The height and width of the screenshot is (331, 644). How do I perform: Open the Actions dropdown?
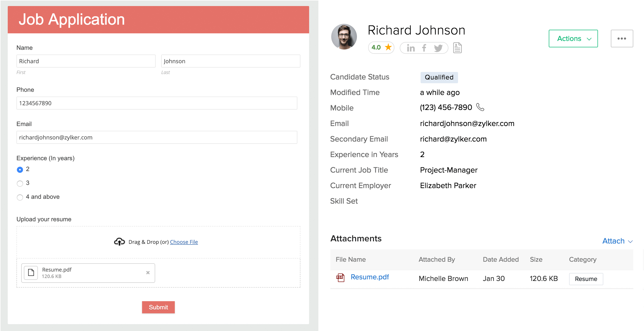[573, 39]
